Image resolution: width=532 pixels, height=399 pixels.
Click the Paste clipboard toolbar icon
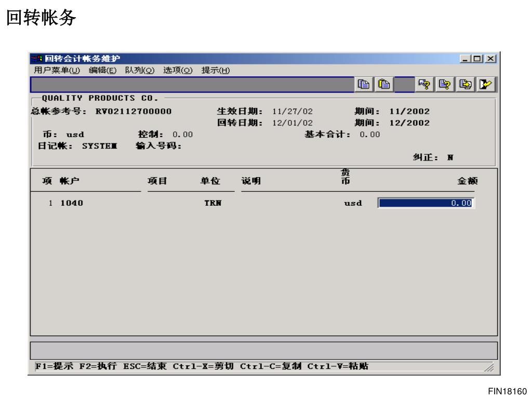(x=384, y=84)
